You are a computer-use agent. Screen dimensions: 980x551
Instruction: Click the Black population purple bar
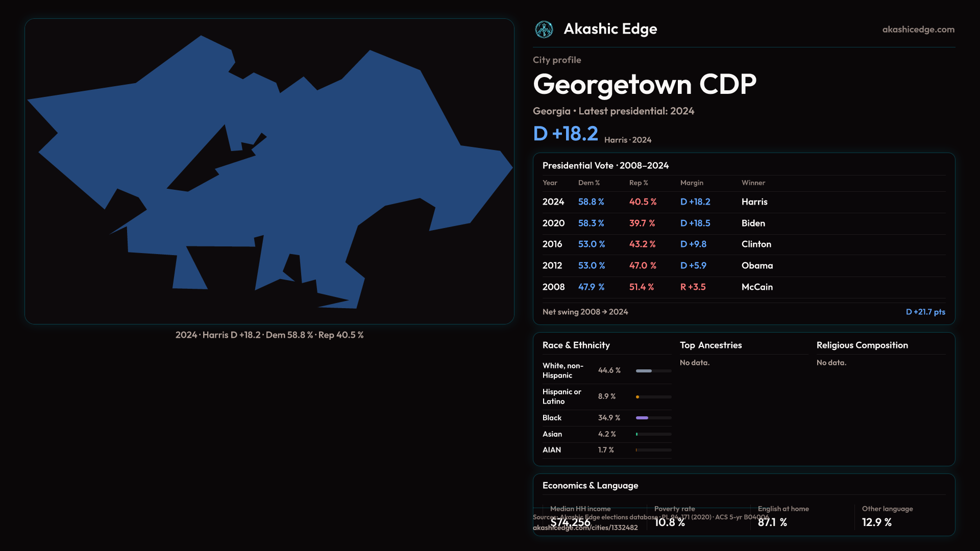pos(642,418)
